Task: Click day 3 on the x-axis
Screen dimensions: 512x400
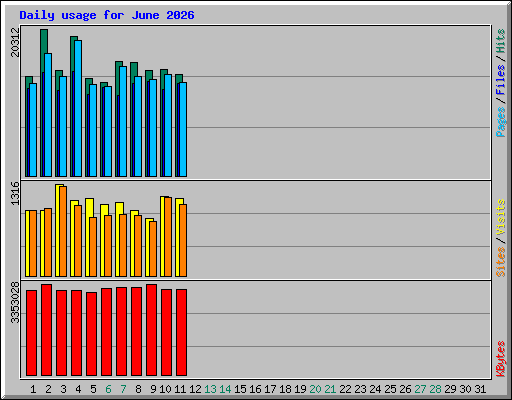Action: 63,389
